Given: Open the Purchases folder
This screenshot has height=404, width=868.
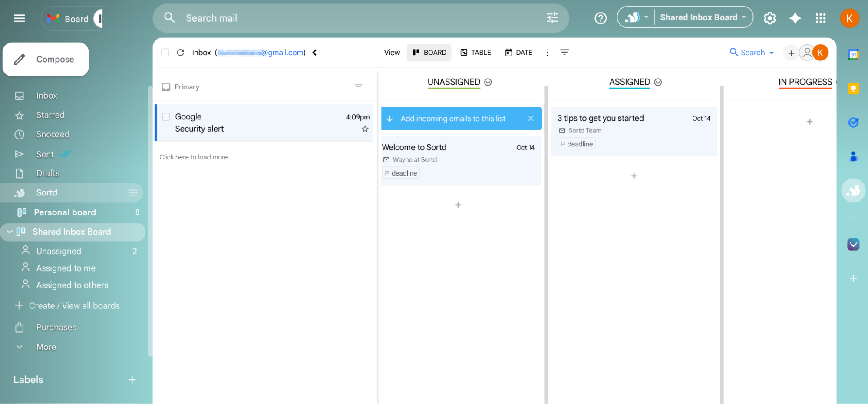Looking at the screenshot, I should pos(56,328).
